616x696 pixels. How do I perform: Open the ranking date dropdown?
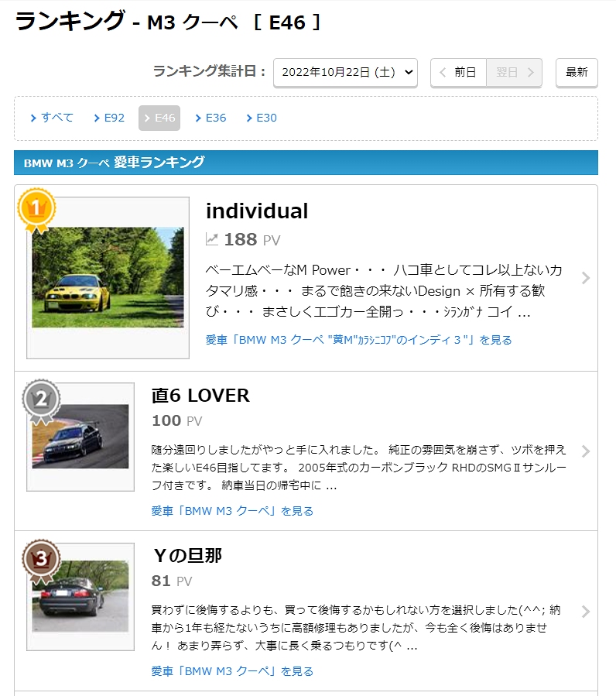click(345, 72)
